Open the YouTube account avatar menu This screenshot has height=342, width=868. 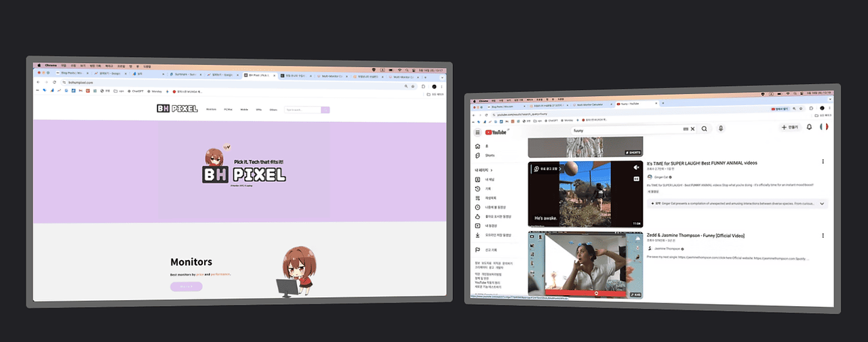[824, 127]
